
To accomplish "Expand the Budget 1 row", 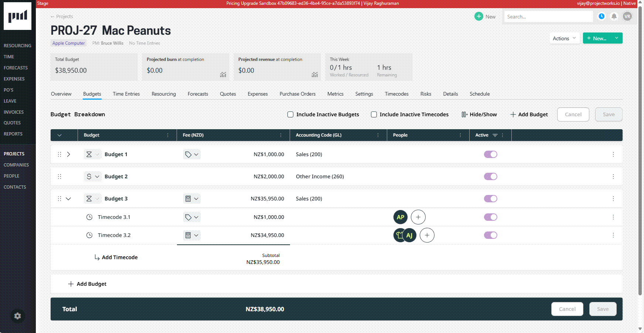I will tap(69, 154).
